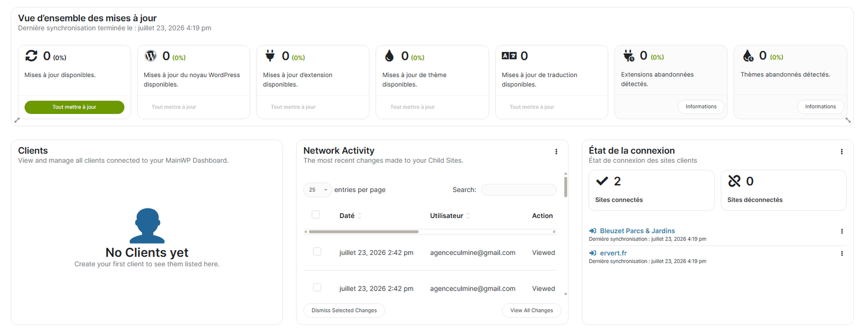
Task: Click the plugin plug icon for extension updates
Action: coord(270,55)
